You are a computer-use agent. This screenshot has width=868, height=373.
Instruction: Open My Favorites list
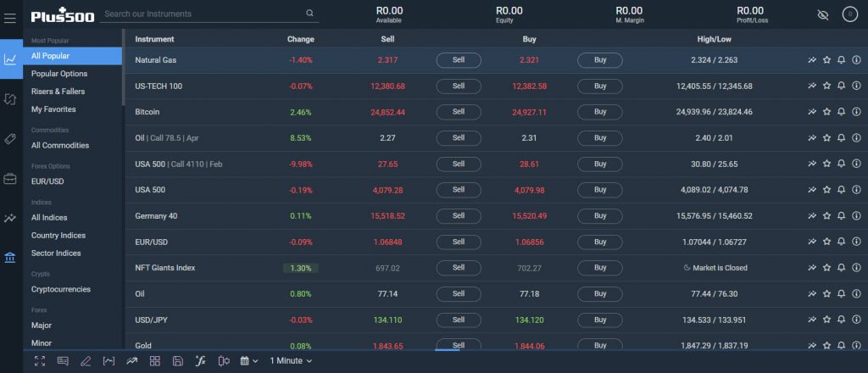53,109
